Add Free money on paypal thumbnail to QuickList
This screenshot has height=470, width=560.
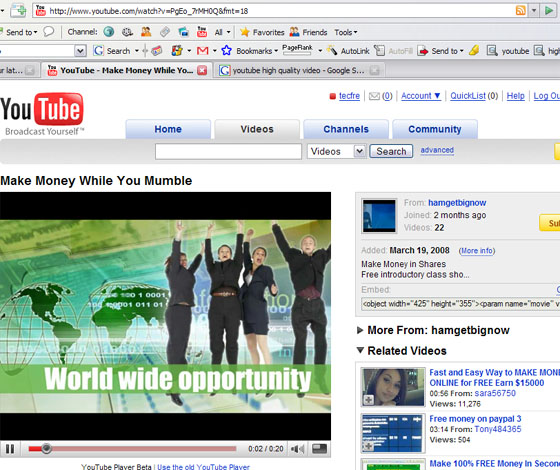coord(368,446)
